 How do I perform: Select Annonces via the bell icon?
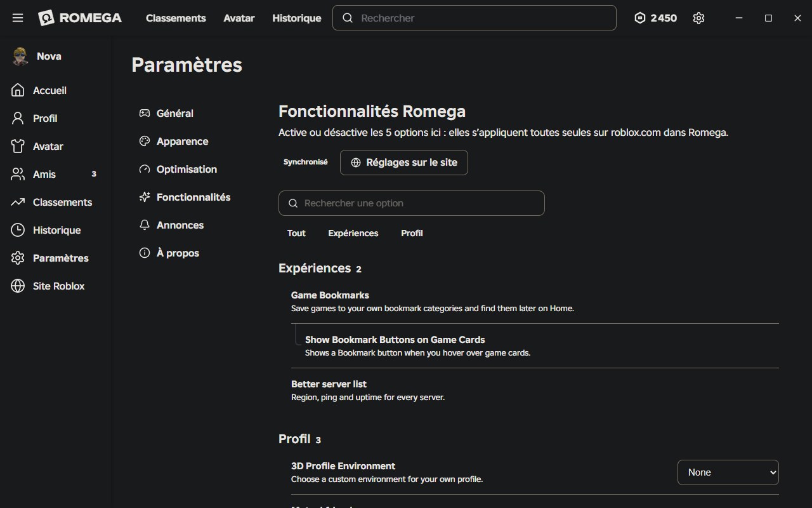tap(145, 225)
